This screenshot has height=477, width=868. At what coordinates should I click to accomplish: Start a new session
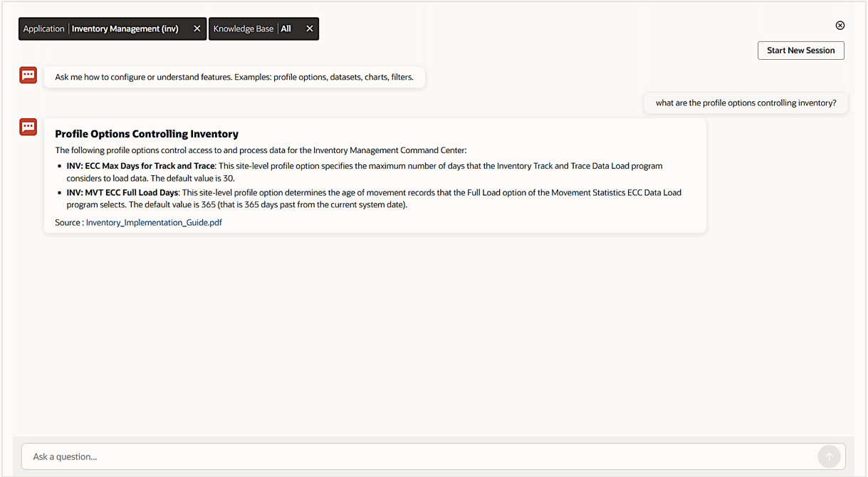pos(801,51)
